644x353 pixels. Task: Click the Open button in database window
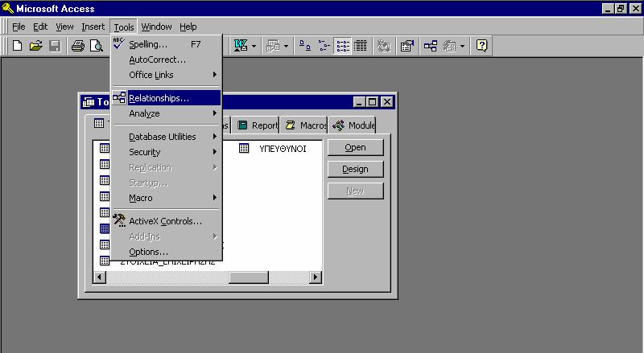pos(355,147)
